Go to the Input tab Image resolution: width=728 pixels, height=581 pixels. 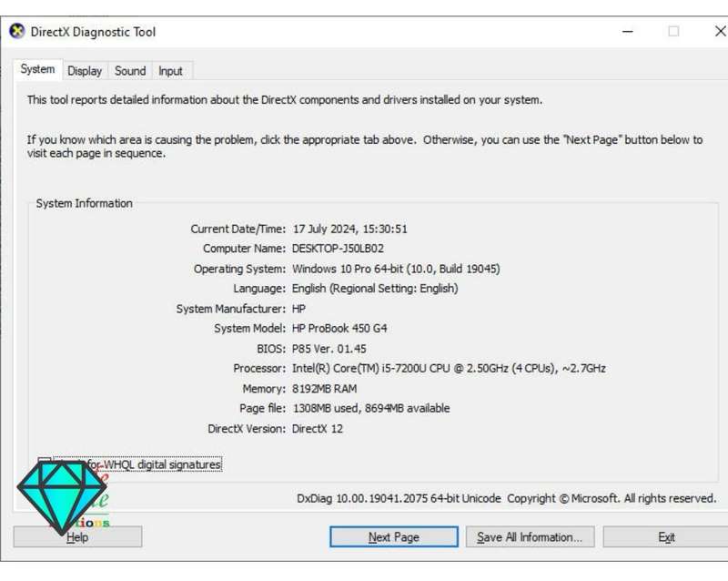[170, 71]
